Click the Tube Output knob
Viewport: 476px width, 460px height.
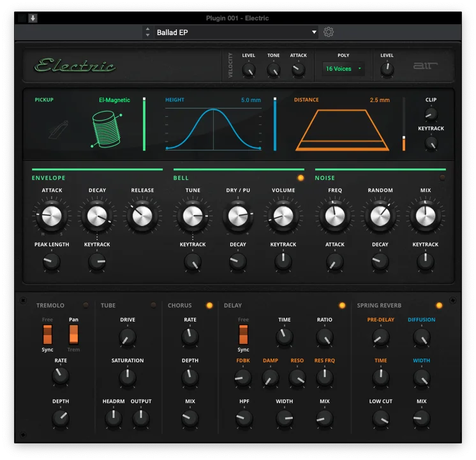tap(141, 418)
